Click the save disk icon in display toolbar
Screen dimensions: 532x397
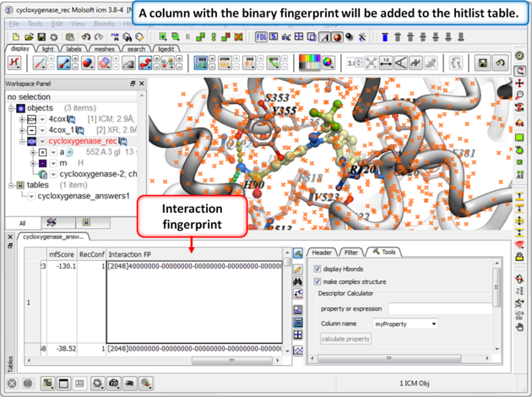pos(482,63)
